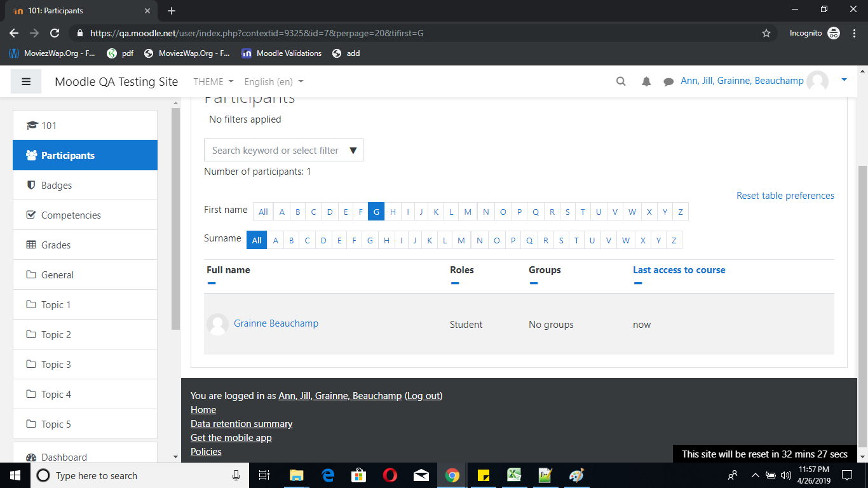This screenshot has width=868, height=488.
Task: Hide the Last access column
Action: (638, 283)
